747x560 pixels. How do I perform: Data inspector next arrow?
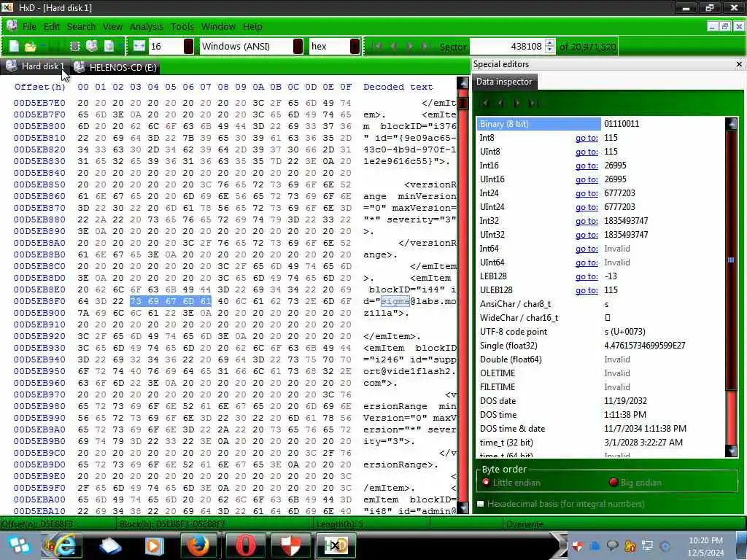pos(517,103)
